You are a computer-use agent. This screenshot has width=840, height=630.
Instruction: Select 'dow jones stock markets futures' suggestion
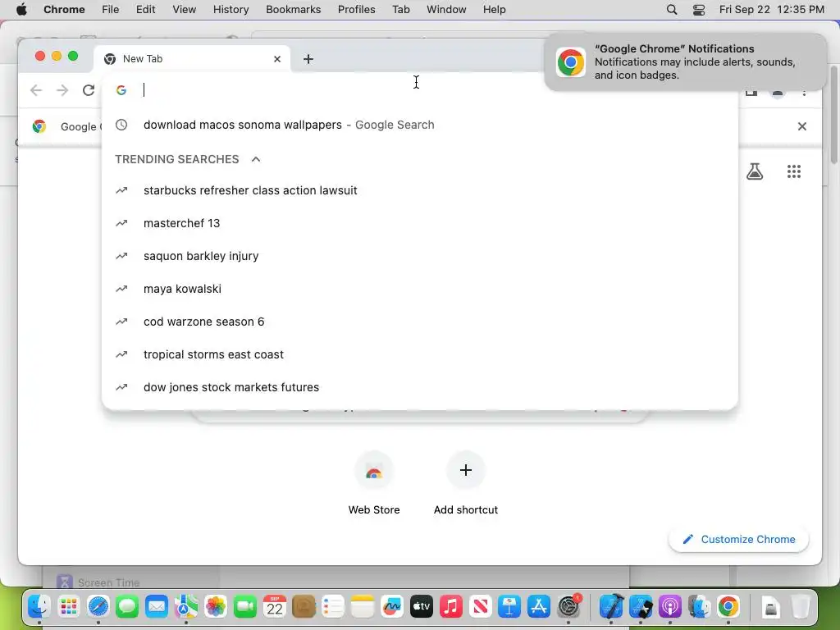[x=419, y=387]
